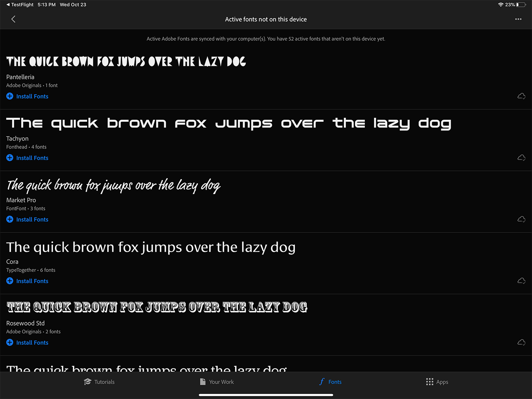The image size is (532, 399).
Task: Tap the battery indicator in status bar
Action: [x=521, y=5]
